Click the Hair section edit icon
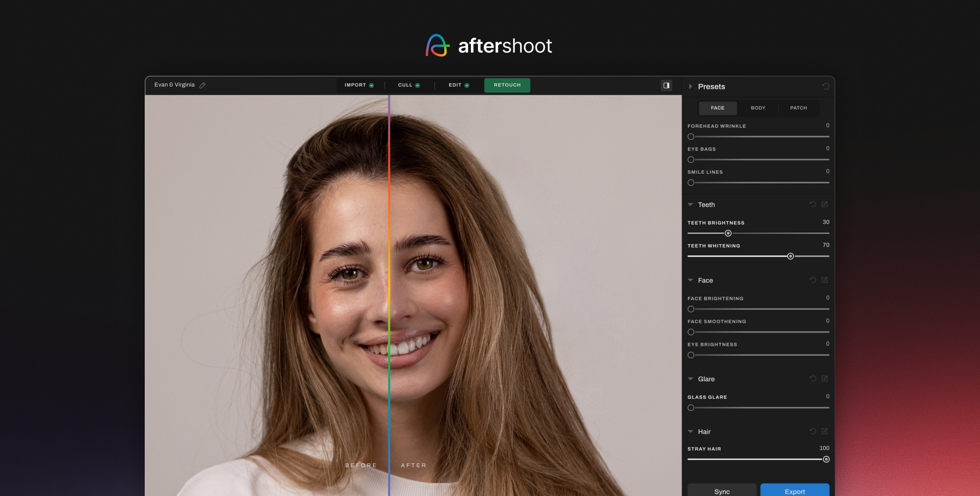The height and width of the screenshot is (496, 980). 824,431
